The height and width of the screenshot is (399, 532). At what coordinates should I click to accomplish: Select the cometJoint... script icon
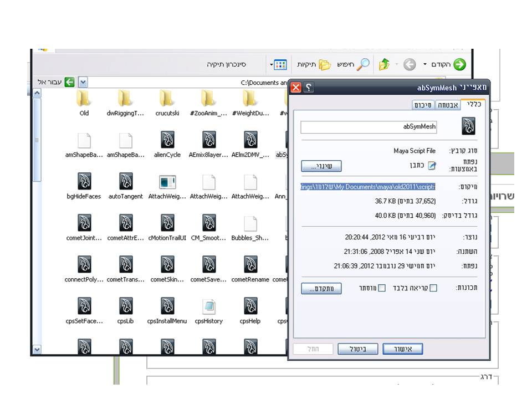[x=84, y=223]
